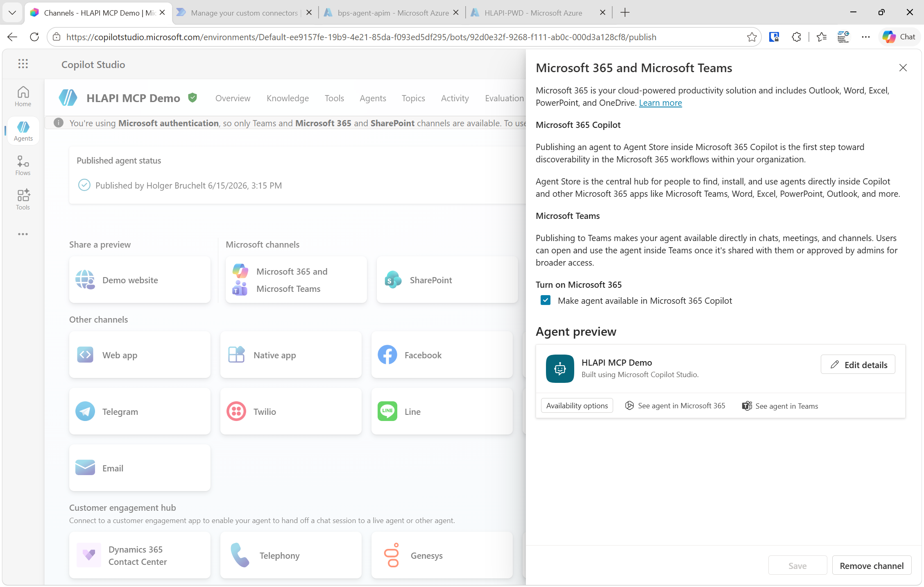Switch to bps-agent-apim Azure tab

tap(392, 13)
